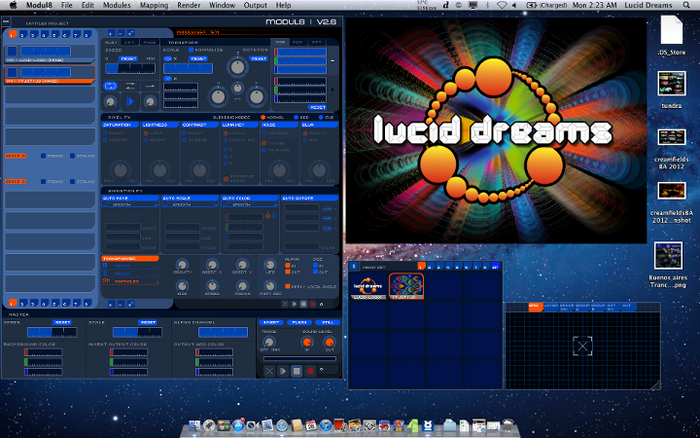Image resolution: width=700 pixels, height=438 pixels.
Task: Select the Normal blending mode radio
Action: pyautogui.click(x=263, y=117)
